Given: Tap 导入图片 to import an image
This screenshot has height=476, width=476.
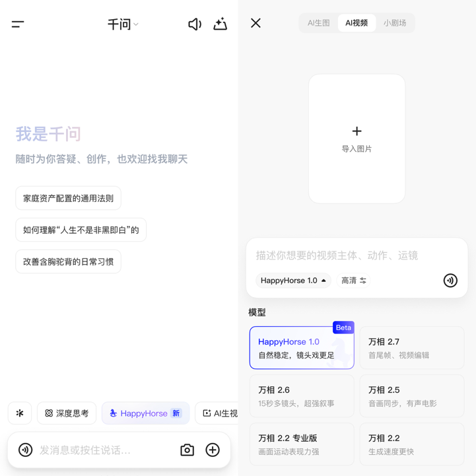Looking at the screenshot, I should (357, 139).
